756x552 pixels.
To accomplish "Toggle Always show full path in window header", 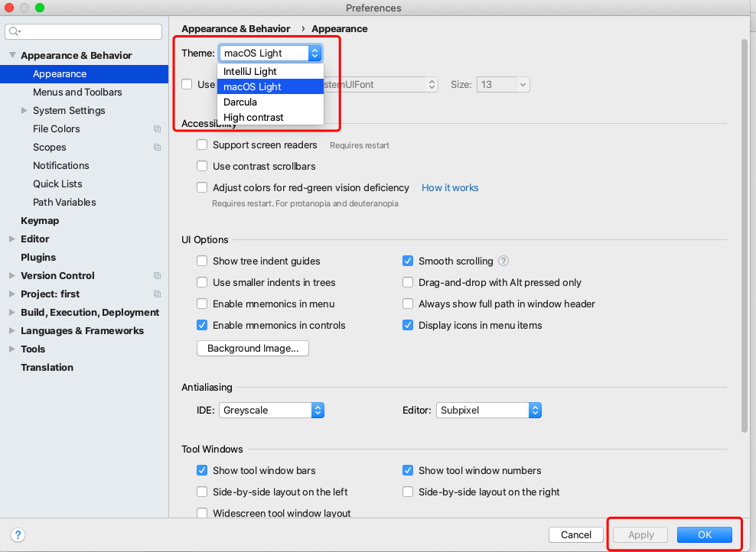I will 408,304.
